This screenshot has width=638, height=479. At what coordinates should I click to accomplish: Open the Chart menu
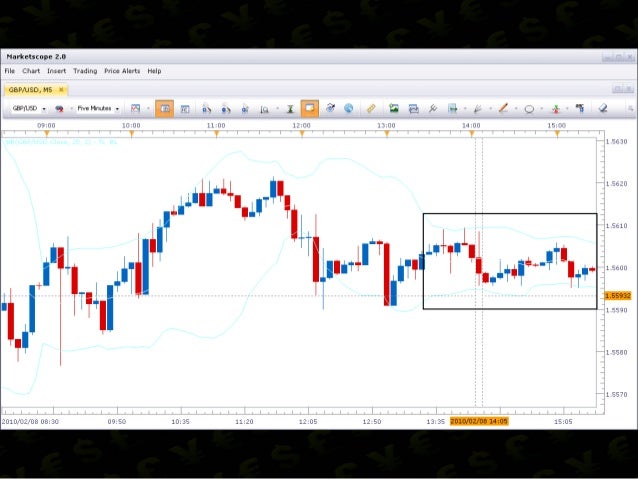[31, 71]
